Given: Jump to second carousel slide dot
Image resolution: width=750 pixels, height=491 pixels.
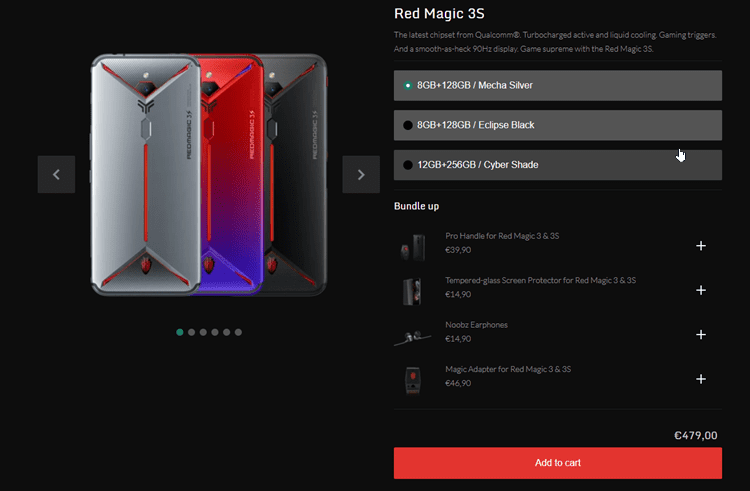Looking at the screenshot, I should 191,332.
